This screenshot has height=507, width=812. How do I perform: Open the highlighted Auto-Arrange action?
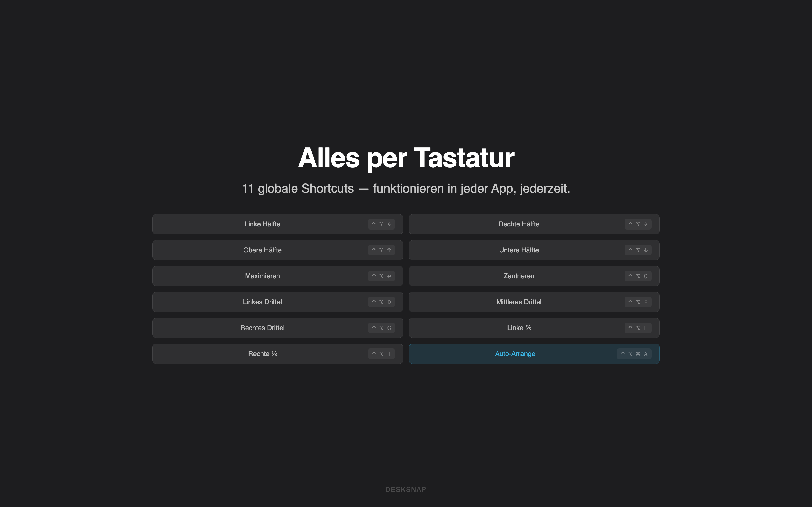[x=534, y=353]
